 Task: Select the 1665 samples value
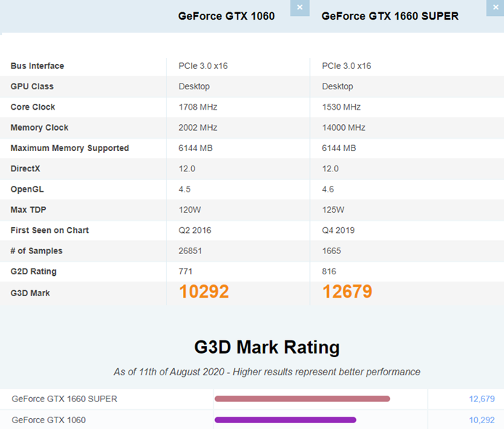coord(331,251)
